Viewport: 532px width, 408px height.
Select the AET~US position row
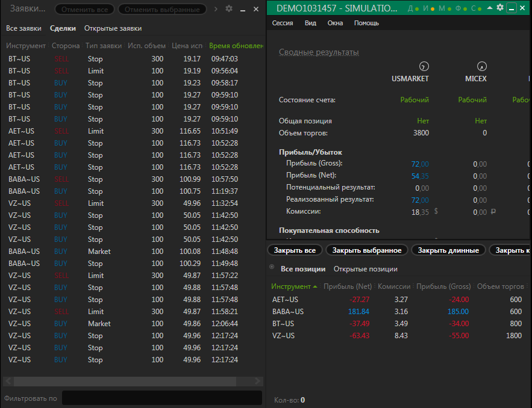tap(397, 300)
